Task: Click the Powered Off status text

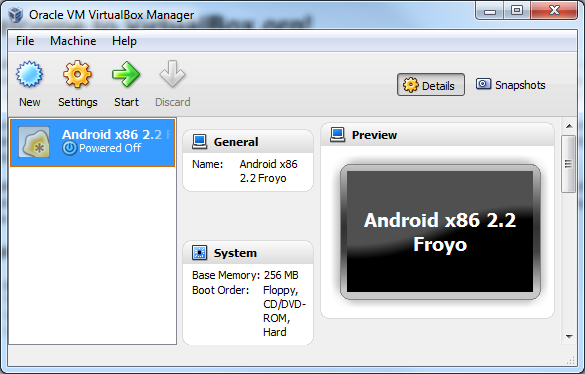Action: [110, 148]
